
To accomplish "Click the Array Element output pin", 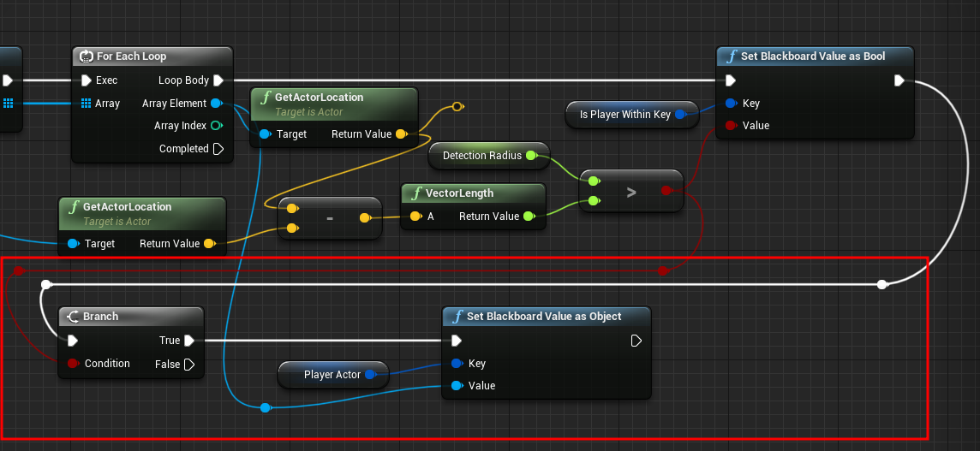I will point(216,103).
